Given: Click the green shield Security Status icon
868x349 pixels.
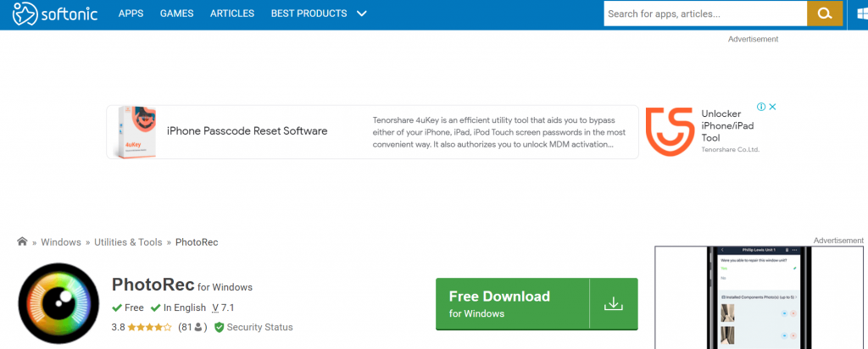Looking at the screenshot, I should tap(220, 328).
